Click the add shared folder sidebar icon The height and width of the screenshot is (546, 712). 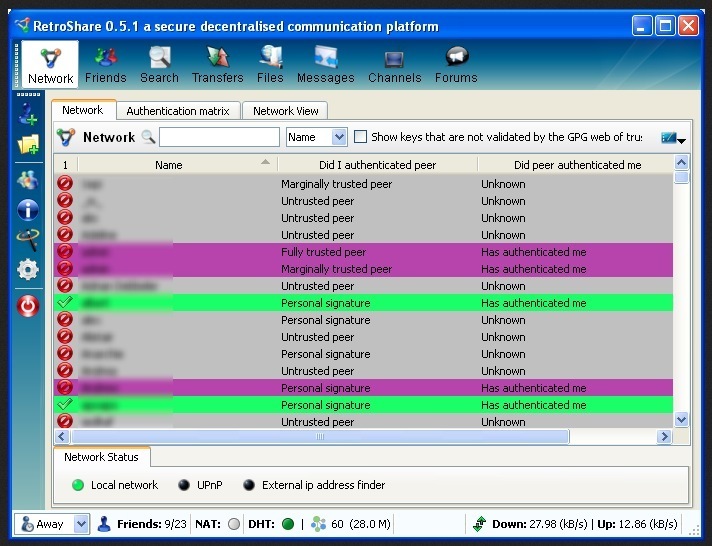(x=28, y=144)
